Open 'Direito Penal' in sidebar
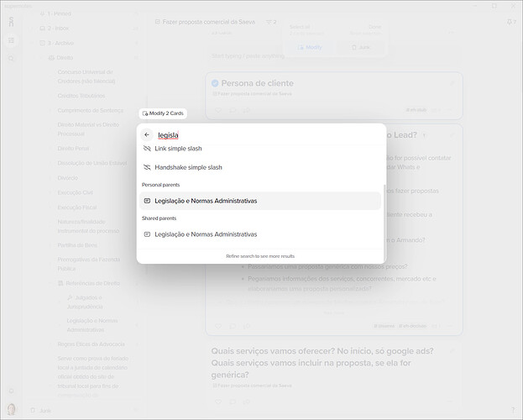Screen dimensions: 523x420 pos(73,148)
